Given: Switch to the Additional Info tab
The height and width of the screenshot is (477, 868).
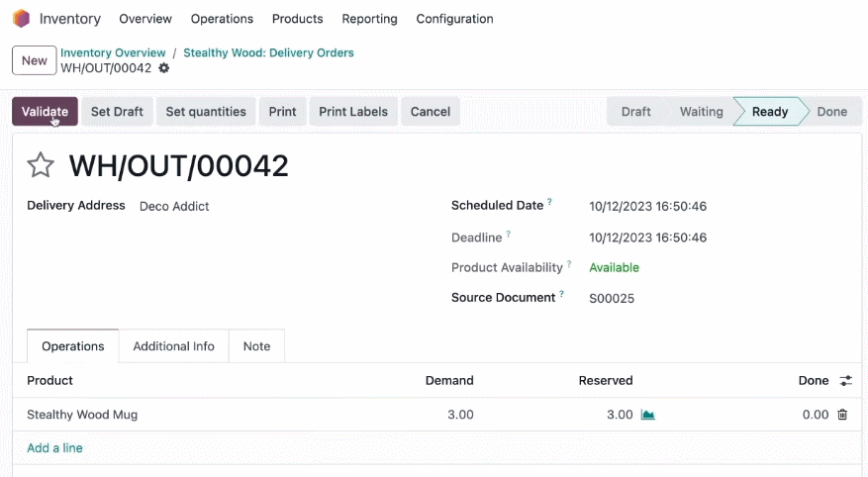Looking at the screenshot, I should [174, 346].
